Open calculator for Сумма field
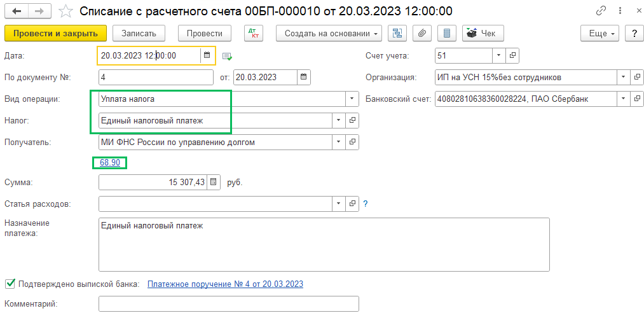 (213, 183)
